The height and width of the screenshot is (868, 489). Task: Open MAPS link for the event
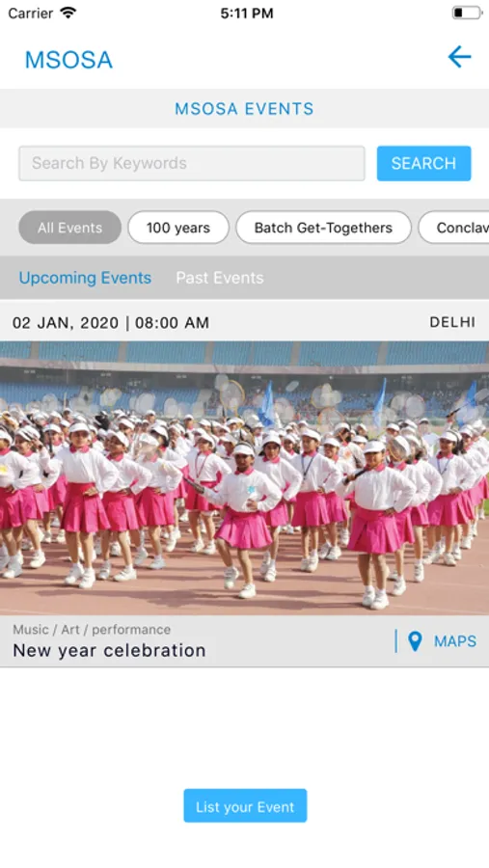click(454, 641)
